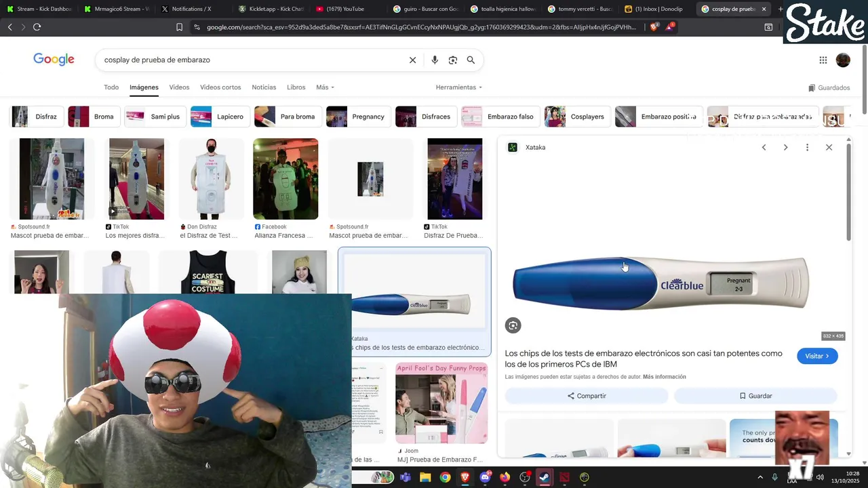Open the Joom MJ Prueba de Embarazo thumbnail
The width and height of the screenshot is (868, 488).
point(441,403)
